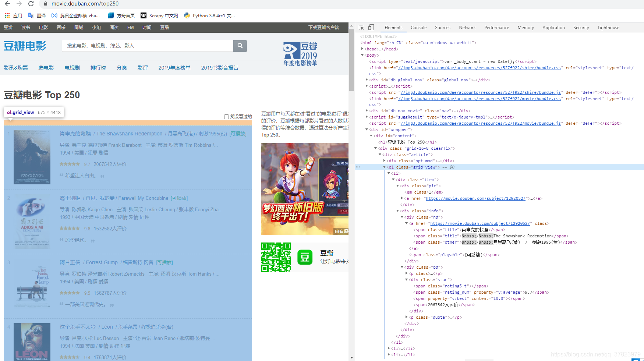The width and height of the screenshot is (644, 361).
Task: Expand the second collapsed li node
Action: [x=389, y=355]
